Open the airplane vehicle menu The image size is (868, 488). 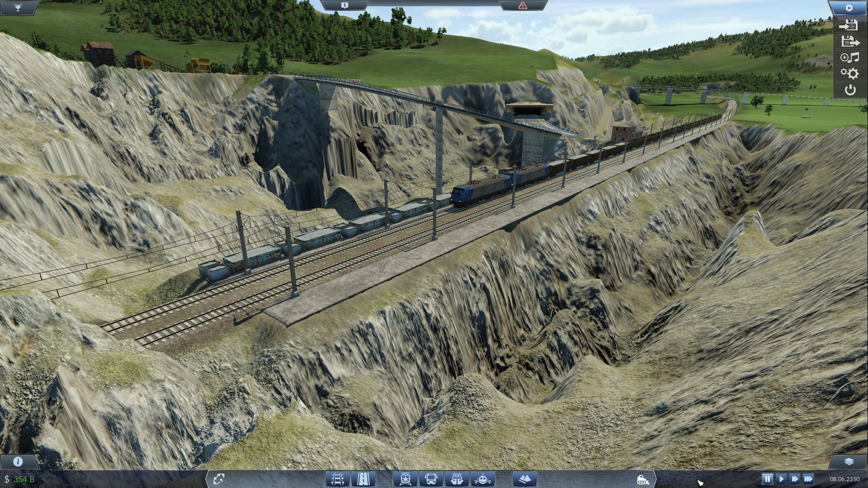click(x=482, y=479)
